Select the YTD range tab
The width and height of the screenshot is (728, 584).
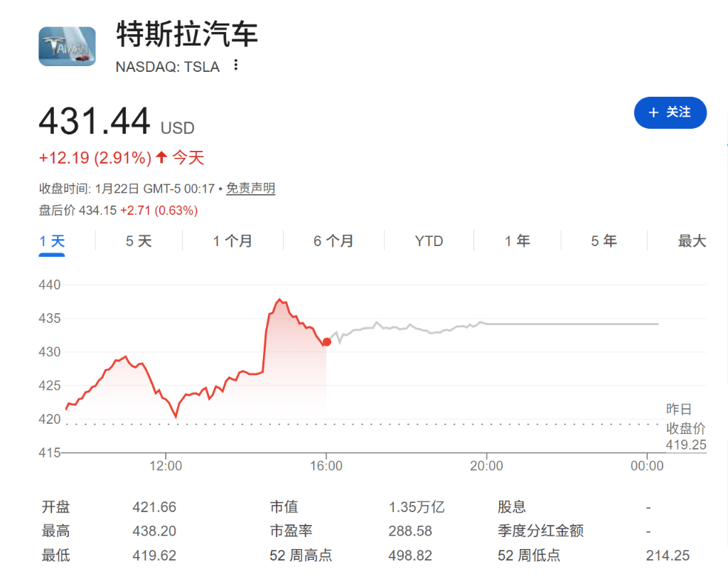429,241
